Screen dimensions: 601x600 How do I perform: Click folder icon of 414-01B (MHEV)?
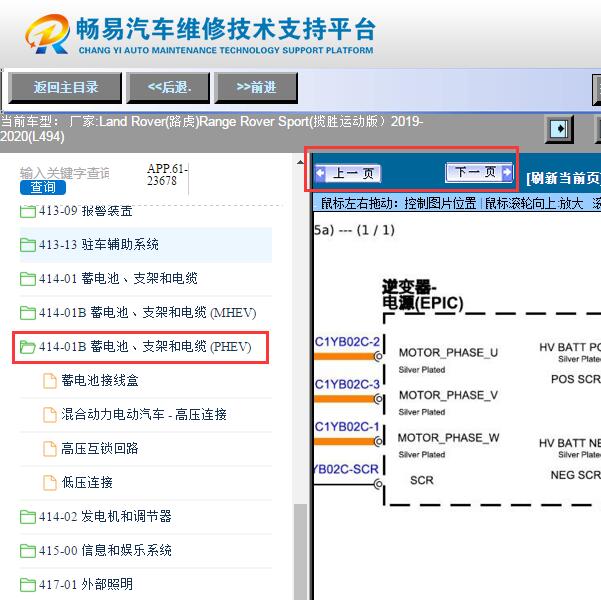tap(28, 313)
